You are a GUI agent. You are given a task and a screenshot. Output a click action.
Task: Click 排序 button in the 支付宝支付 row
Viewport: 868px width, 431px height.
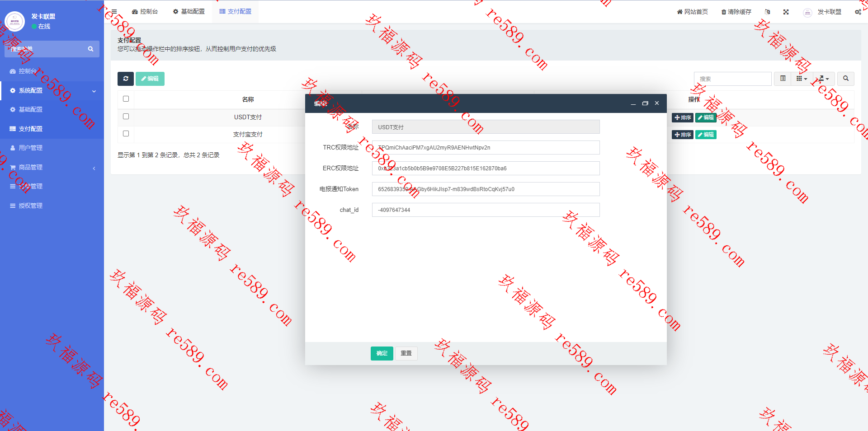tap(683, 135)
